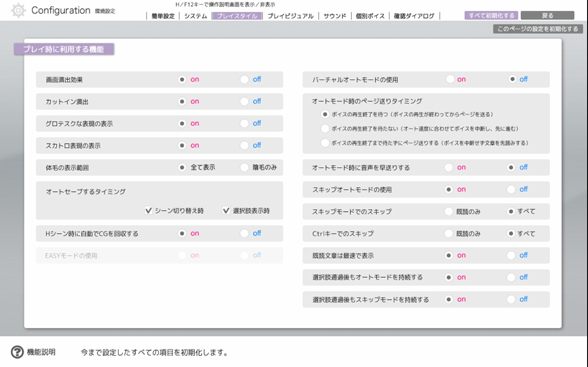Turn off 既読文章は瞬速で表示
Image resolution: width=588 pixels, height=367 pixels.
pos(511,256)
